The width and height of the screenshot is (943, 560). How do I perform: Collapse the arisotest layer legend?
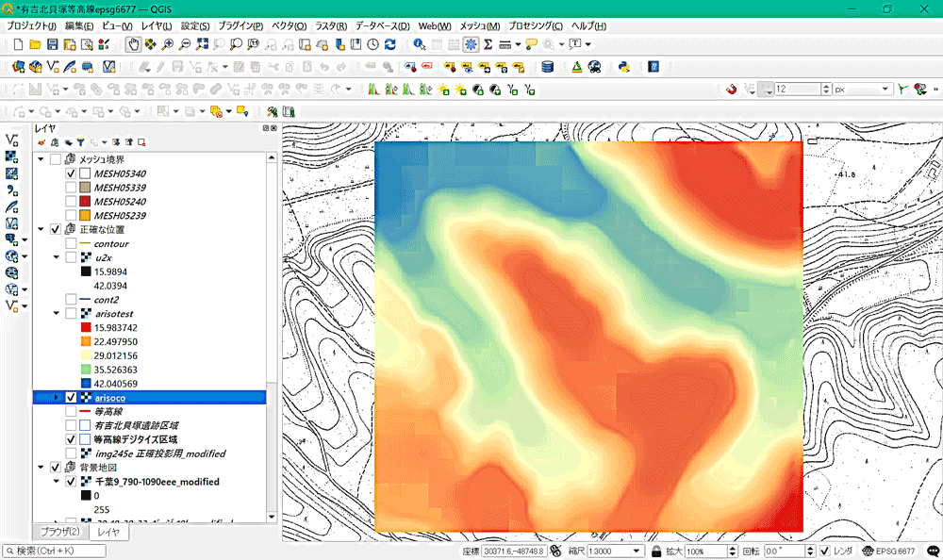[x=56, y=312]
